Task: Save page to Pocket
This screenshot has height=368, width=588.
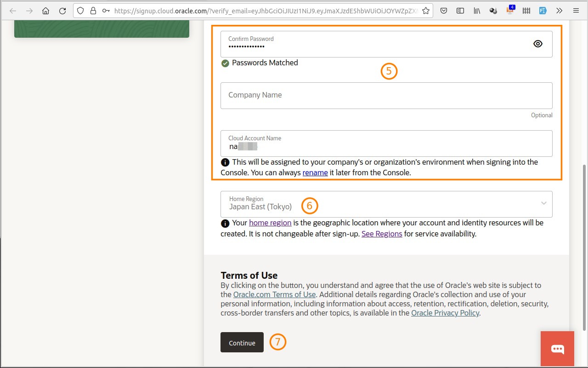Action: (x=444, y=11)
